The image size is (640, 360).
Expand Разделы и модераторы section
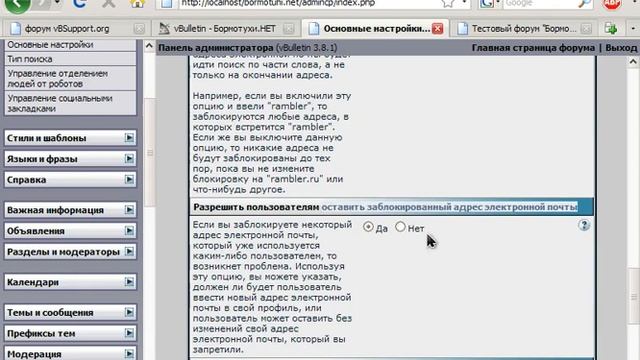(x=129, y=251)
